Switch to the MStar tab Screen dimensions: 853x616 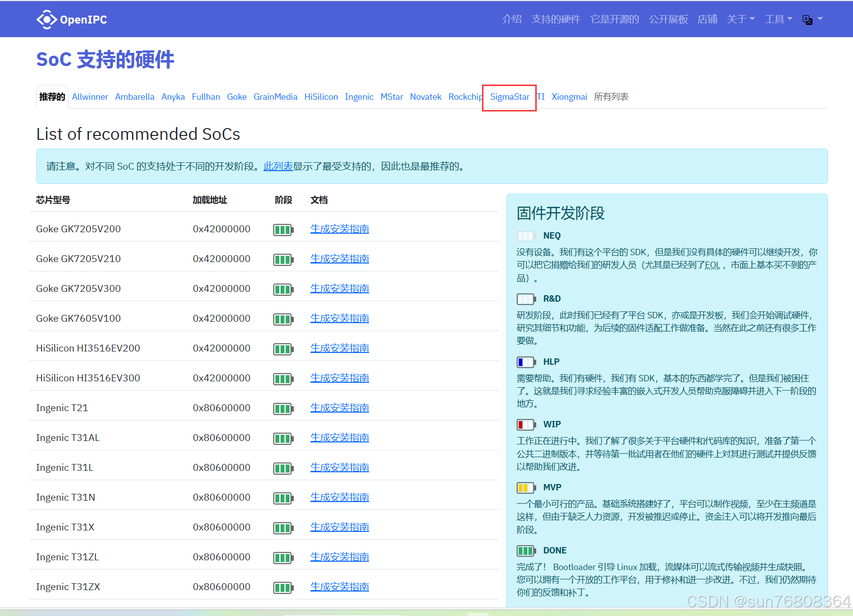click(392, 97)
